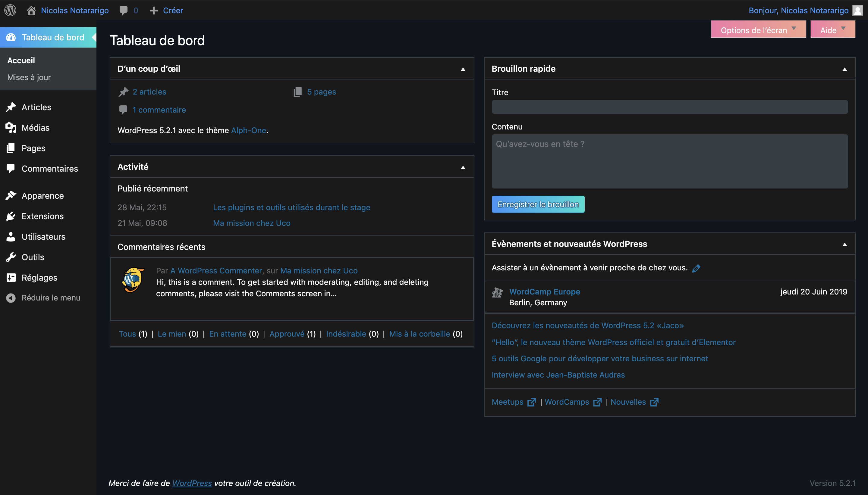Open the 2 articles link
The height and width of the screenshot is (495, 868).
pyautogui.click(x=149, y=92)
